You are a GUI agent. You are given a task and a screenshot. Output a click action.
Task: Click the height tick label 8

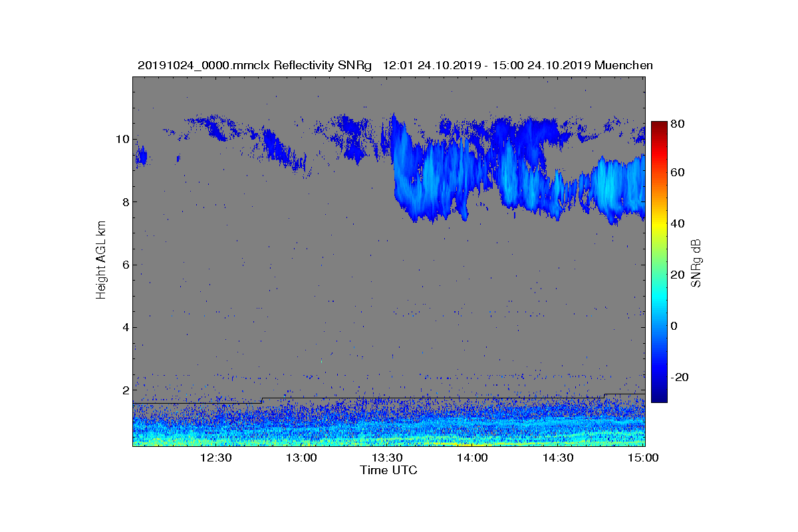click(125, 202)
